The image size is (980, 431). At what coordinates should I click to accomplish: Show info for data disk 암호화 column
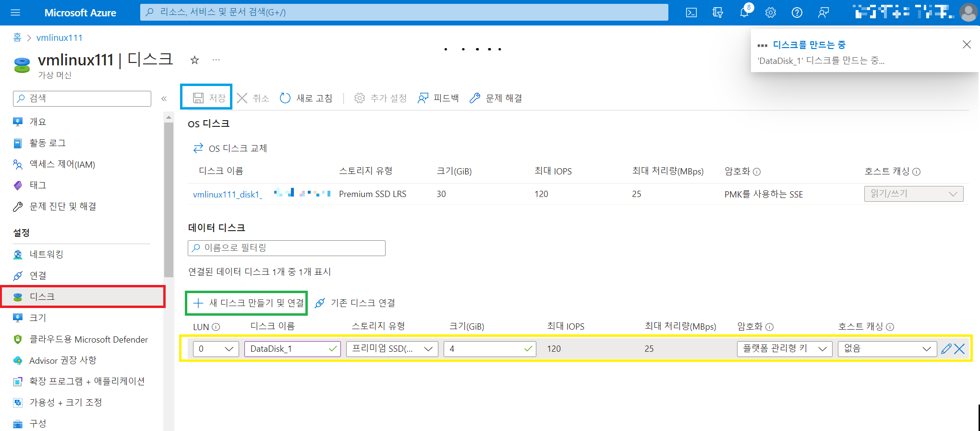point(769,327)
